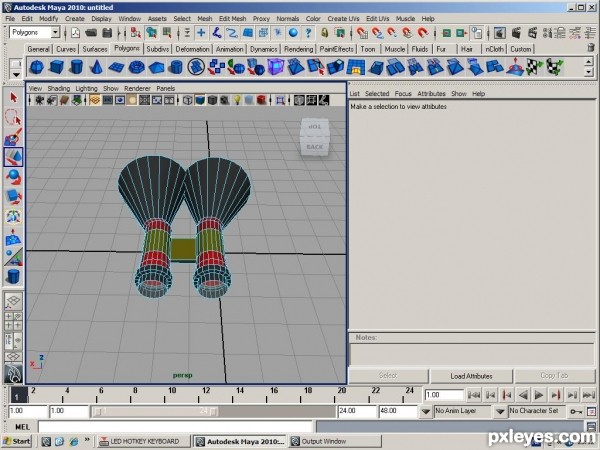Select the Scale tool in the toolbox
Viewport: 600px width, 450px height.
pyautogui.click(x=13, y=197)
